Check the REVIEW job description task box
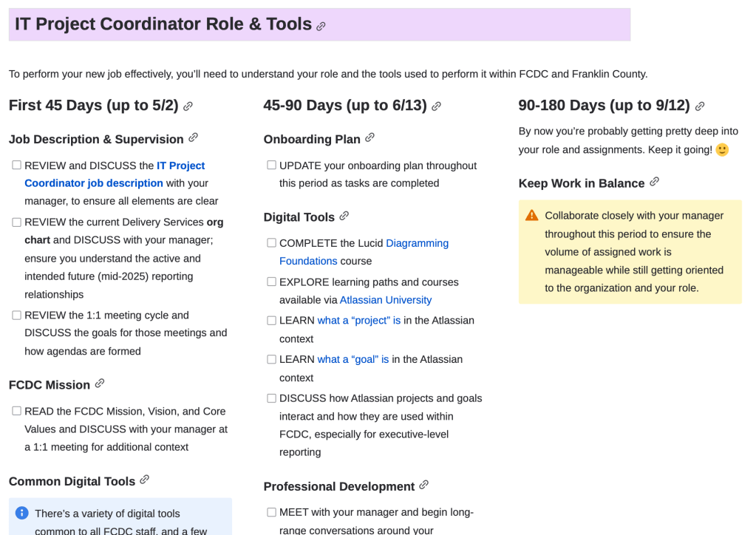This screenshot has height=535, width=756. [16, 166]
